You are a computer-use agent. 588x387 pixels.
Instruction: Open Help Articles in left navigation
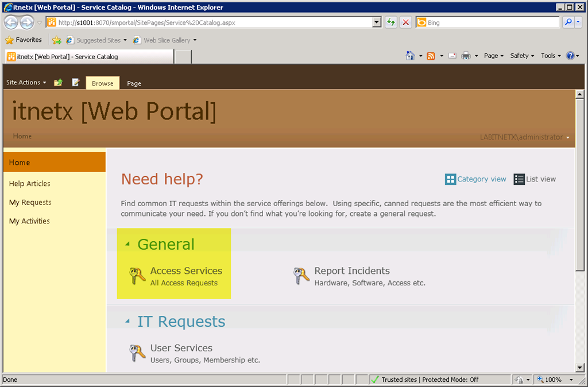tap(30, 184)
